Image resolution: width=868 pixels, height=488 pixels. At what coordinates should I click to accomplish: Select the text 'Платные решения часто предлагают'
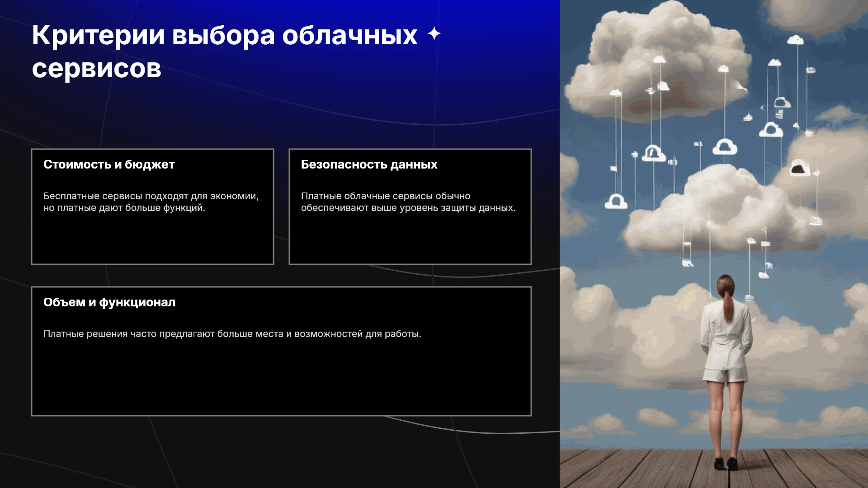[x=129, y=334]
